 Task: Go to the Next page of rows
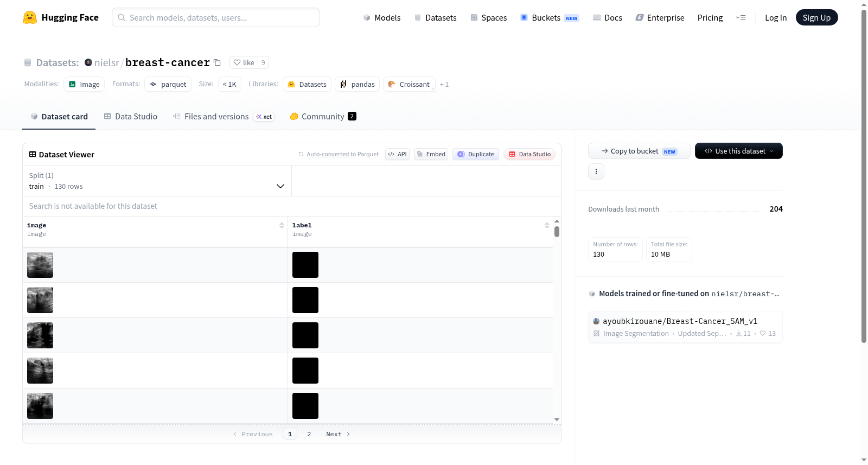click(338, 434)
